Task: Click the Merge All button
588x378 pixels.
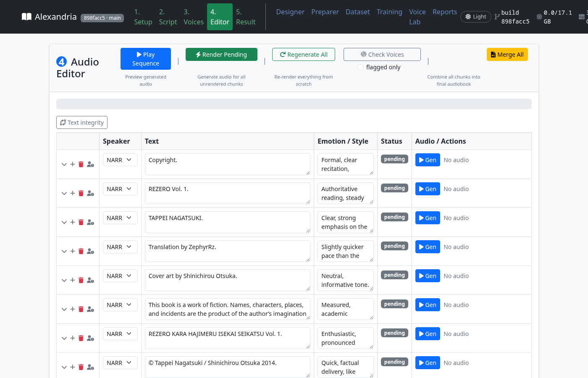Action: (x=507, y=55)
